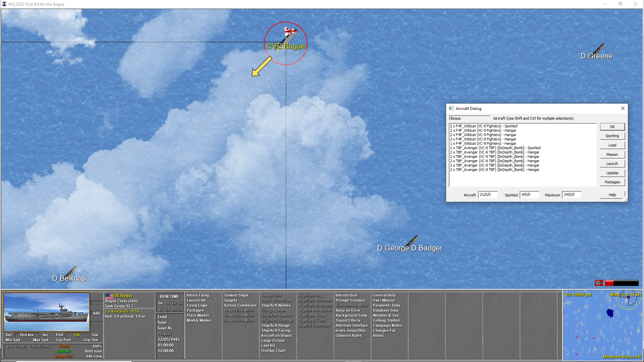This screenshot has height=362, width=644.
Task: Open the Weather & Sea menu item
Action: [385, 315]
